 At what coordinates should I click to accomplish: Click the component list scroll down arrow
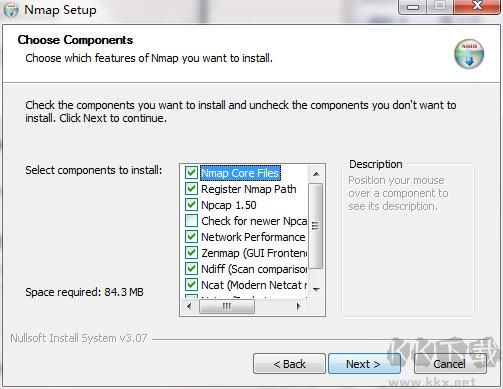(316, 289)
